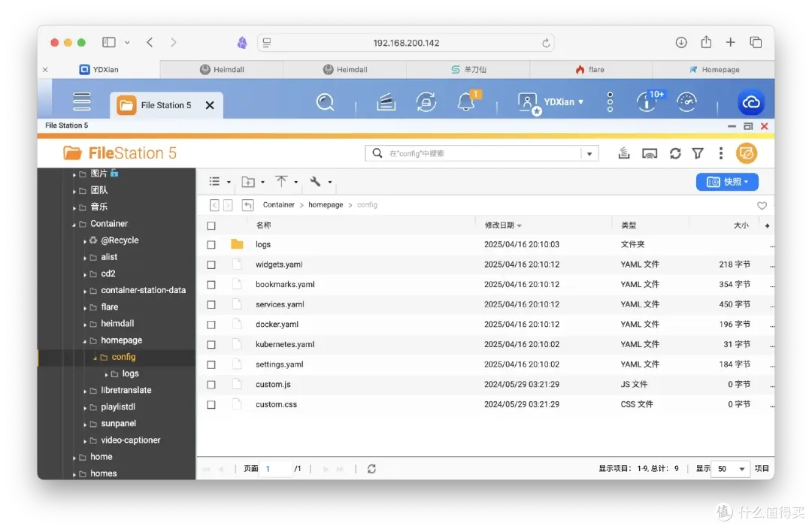Open the YDXian user account dropdown
This screenshot has width=812, height=529.
pos(550,102)
